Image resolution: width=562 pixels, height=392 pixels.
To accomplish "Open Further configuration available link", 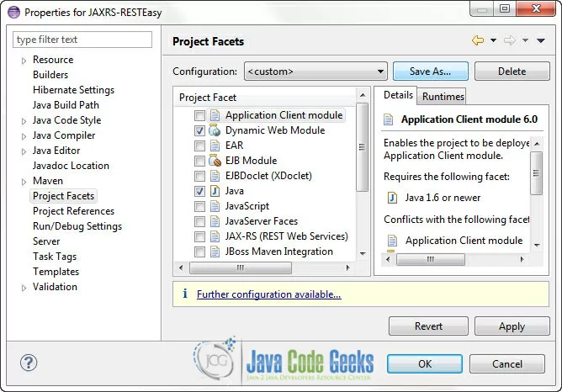I will click(269, 294).
